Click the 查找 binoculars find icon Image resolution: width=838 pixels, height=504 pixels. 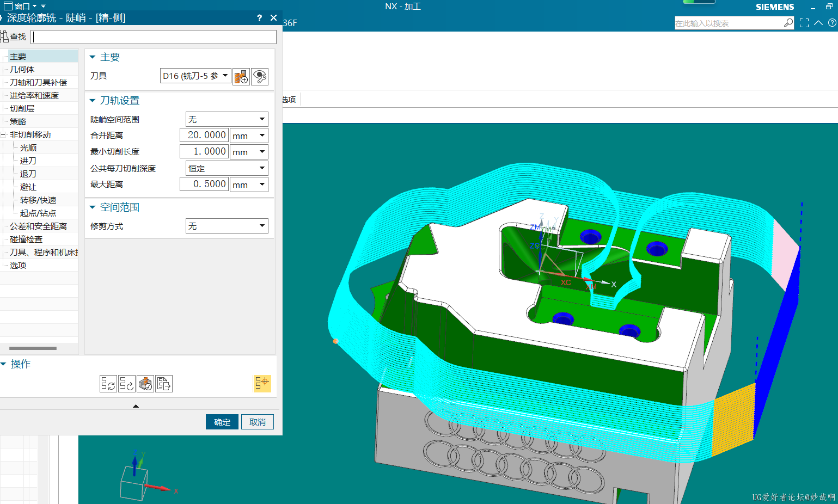[4, 37]
